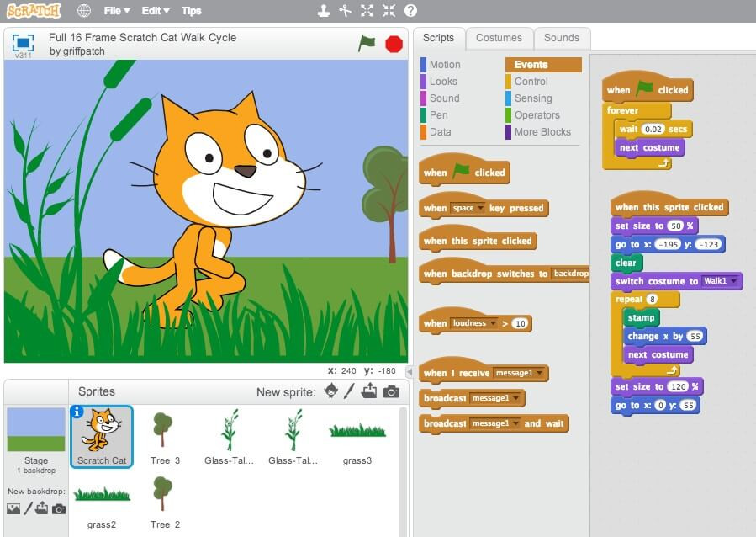This screenshot has height=537, width=756.
Task: Click the y value -123 field
Action: pos(708,245)
